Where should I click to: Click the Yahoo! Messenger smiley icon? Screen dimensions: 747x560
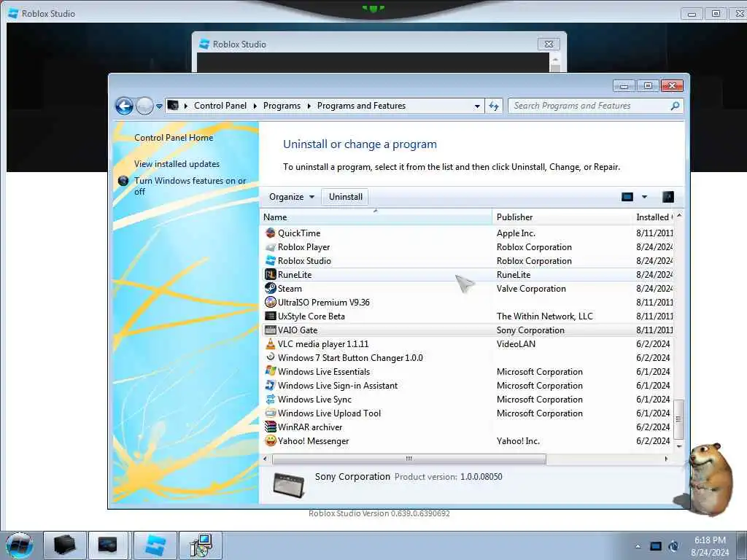click(271, 440)
